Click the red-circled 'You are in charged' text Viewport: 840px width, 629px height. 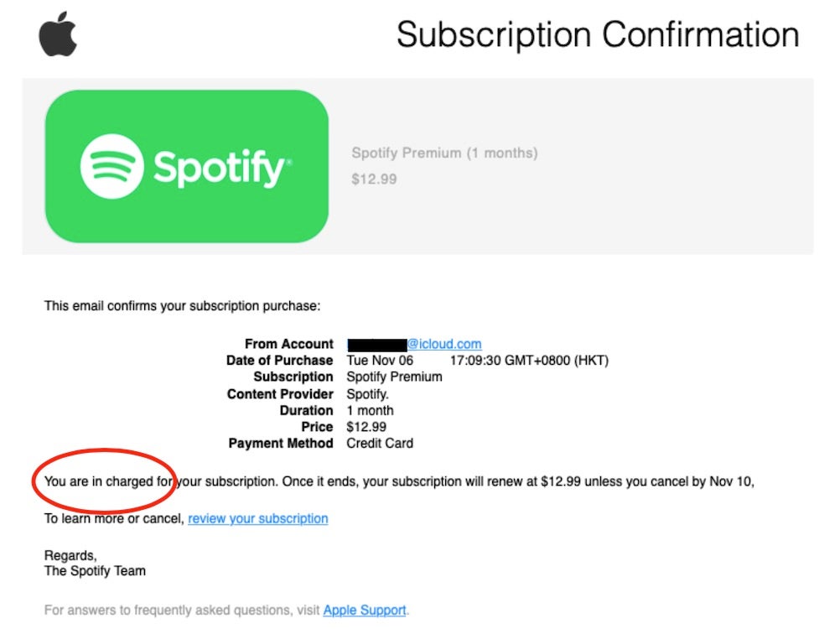[x=104, y=481]
